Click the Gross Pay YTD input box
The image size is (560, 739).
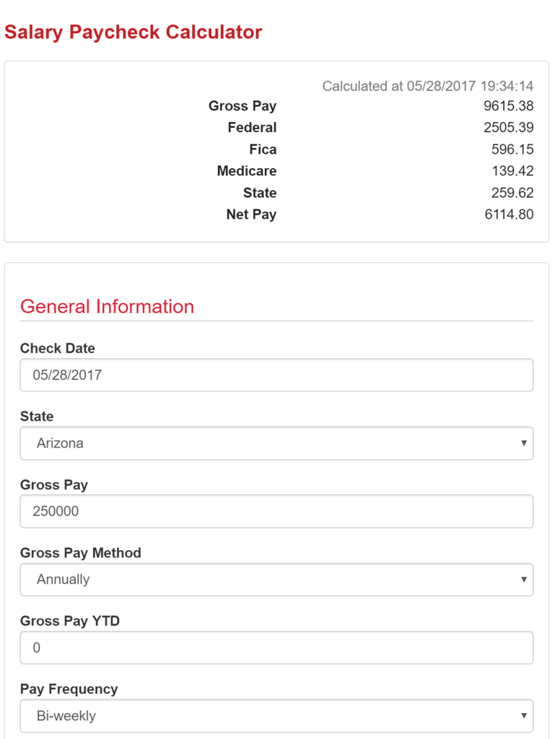click(x=276, y=648)
